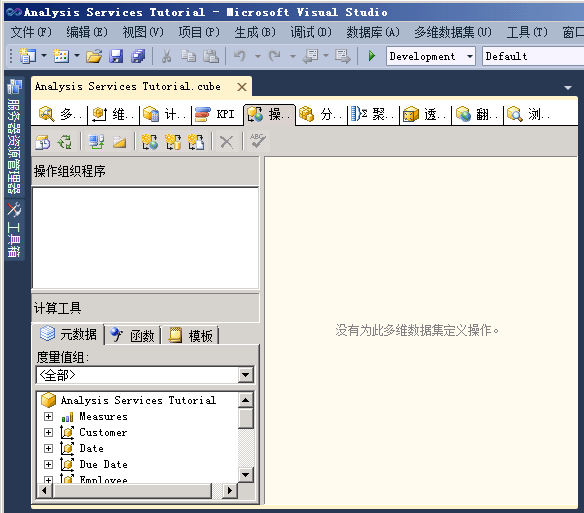Click the New Action icon
The image size is (584, 513).
150,142
